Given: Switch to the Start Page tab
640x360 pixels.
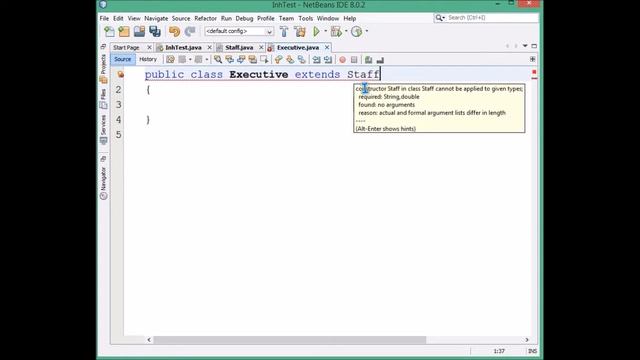Looking at the screenshot, I should point(126,48).
